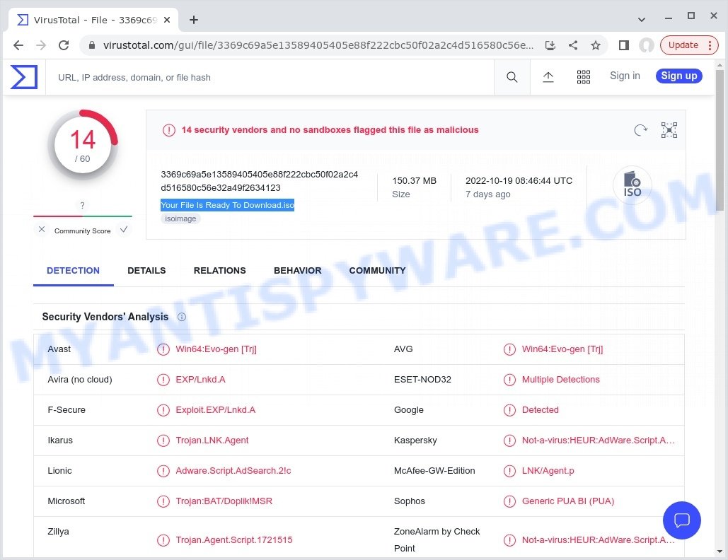The width and height of the screenshot is (728, 560).
Task: Switch to the BEHAVIOR tab
Action: pyautogui.click(x=297, y=271)
